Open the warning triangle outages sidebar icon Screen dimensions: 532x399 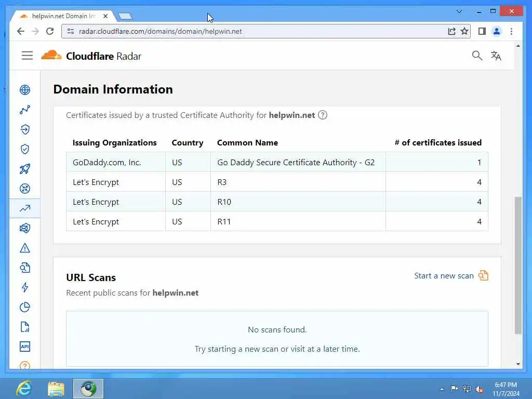pyautogui.click(x=25, y=248)
